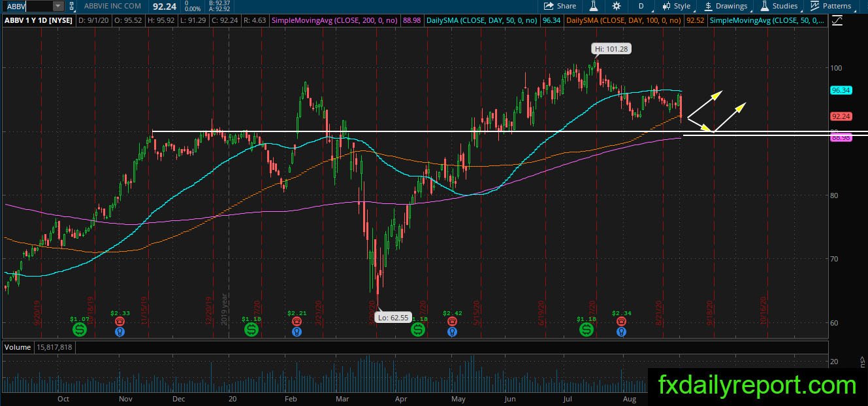Click the April green dividend icon
The image size is (868, 406).
tap(418, 330)
